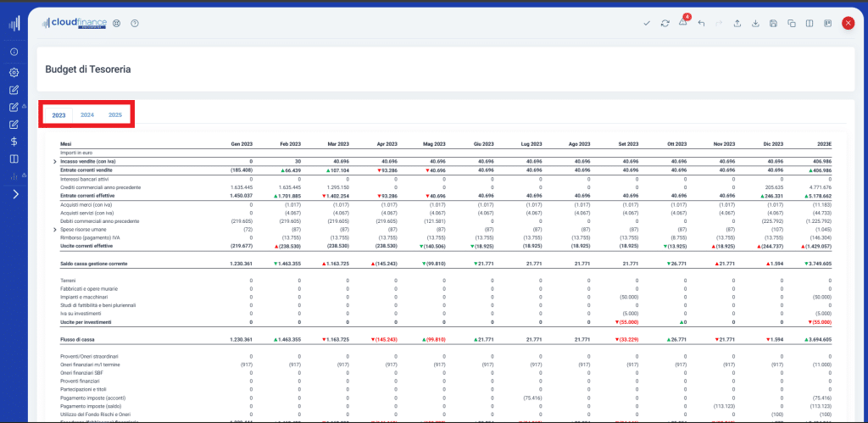This screenshot has height=423, width=868.
Task: Click the refresh/sync arrows icon
Action: point(665,24)
